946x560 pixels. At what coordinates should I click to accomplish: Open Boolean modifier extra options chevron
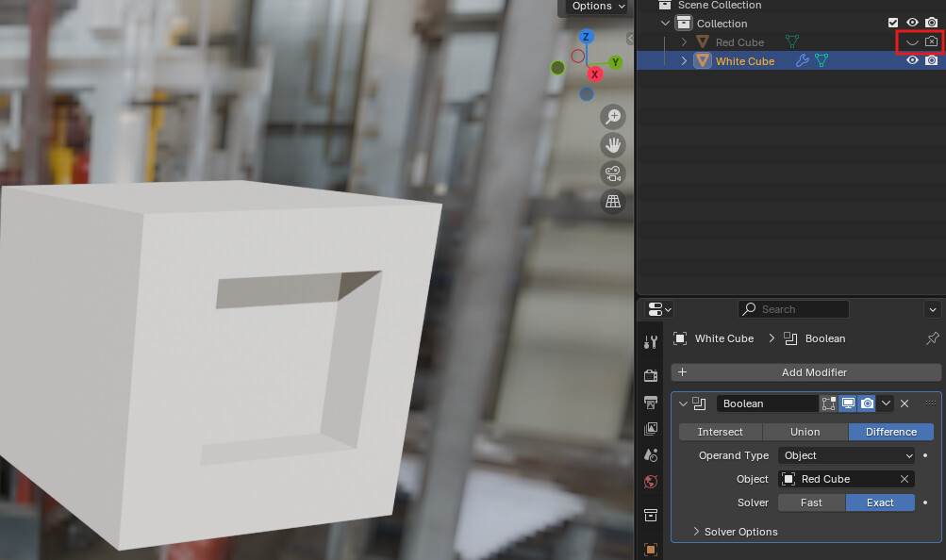pos(886,404)
